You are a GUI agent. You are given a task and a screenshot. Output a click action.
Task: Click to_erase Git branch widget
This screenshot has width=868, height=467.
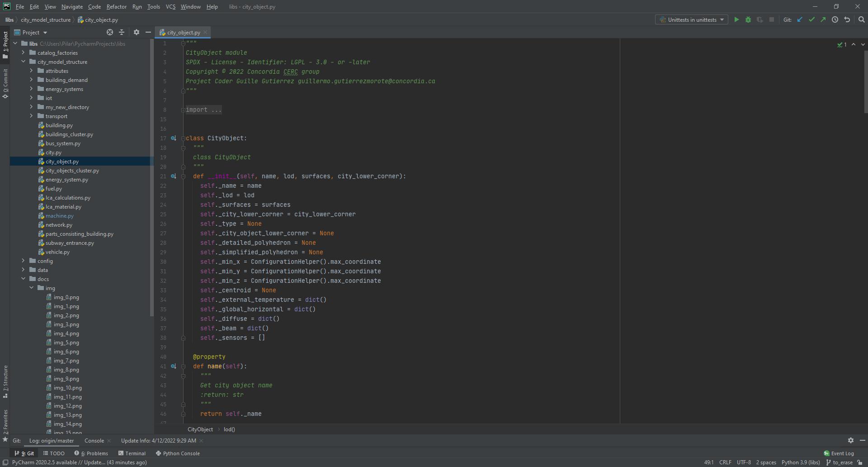click(x=839, y=462)
